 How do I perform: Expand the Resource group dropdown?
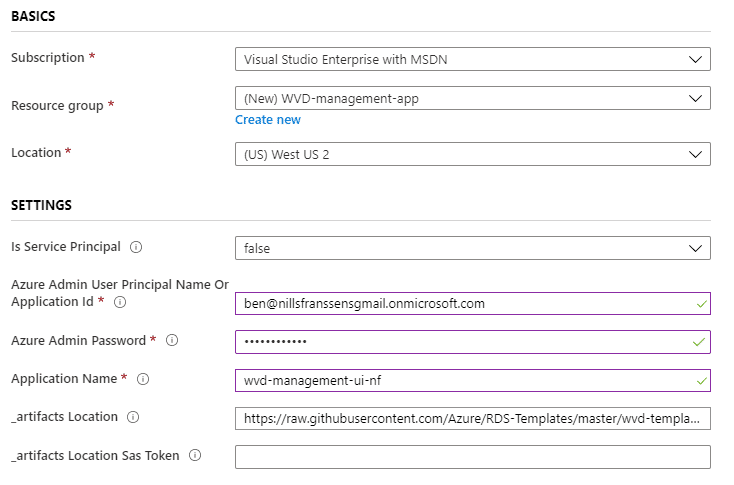[x=473, y=98]
